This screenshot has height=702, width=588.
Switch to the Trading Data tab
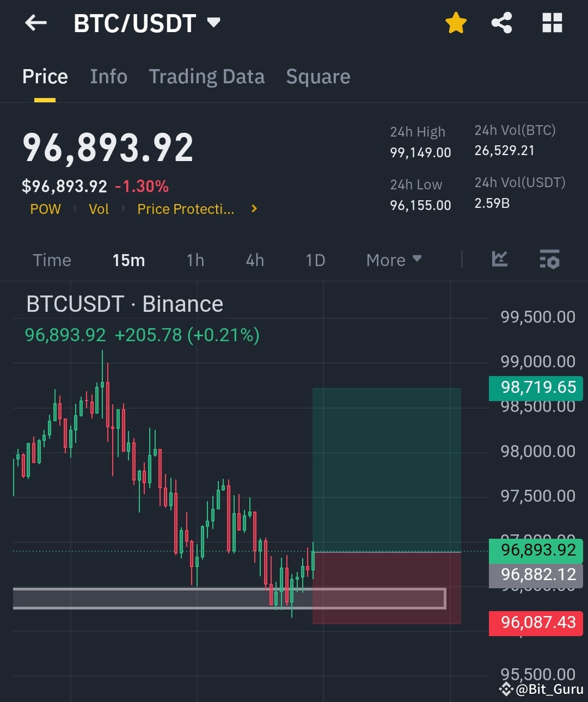click(206, 77)
